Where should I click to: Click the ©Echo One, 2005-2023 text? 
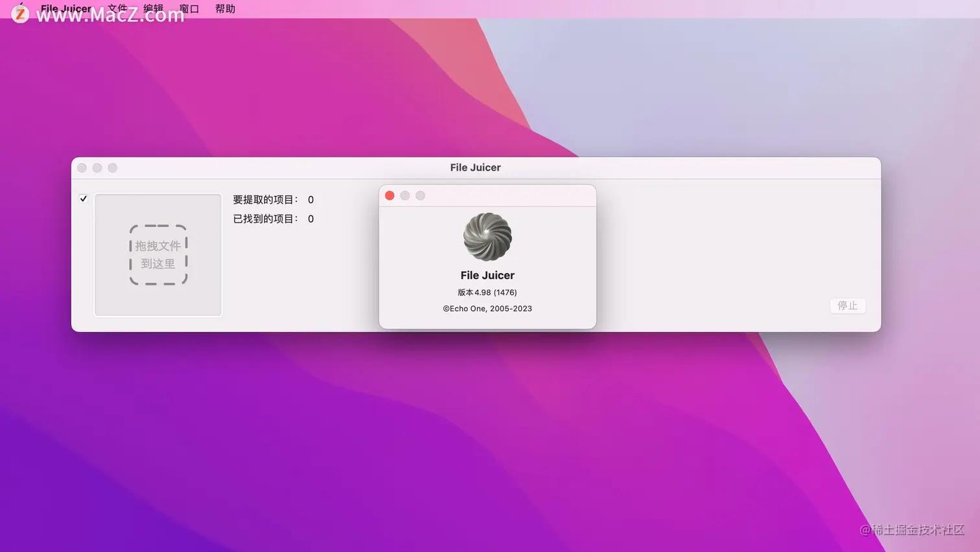[487, 309]
